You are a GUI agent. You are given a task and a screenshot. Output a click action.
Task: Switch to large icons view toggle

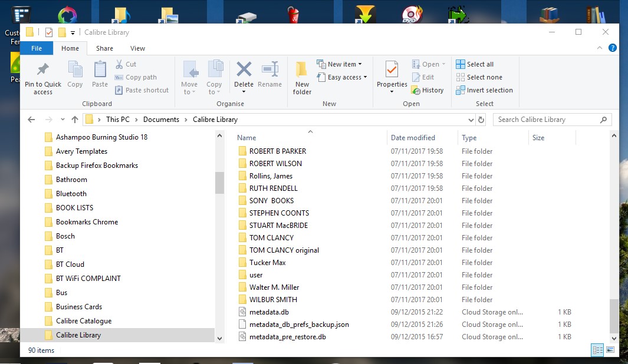pyautogui.click(x=610, y=350)
